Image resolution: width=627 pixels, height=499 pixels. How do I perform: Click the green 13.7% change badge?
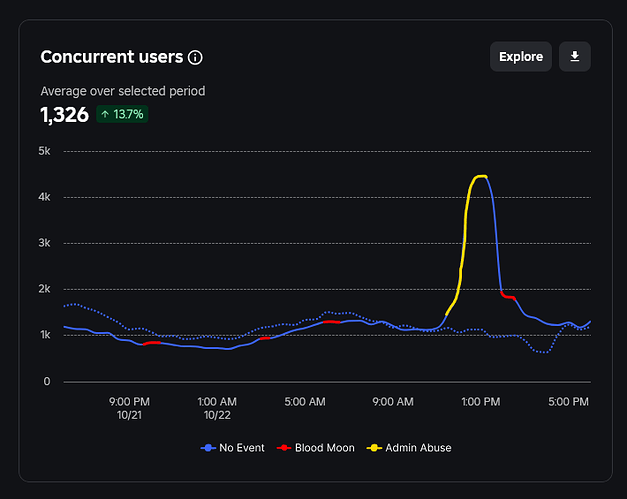click(122, 114)
